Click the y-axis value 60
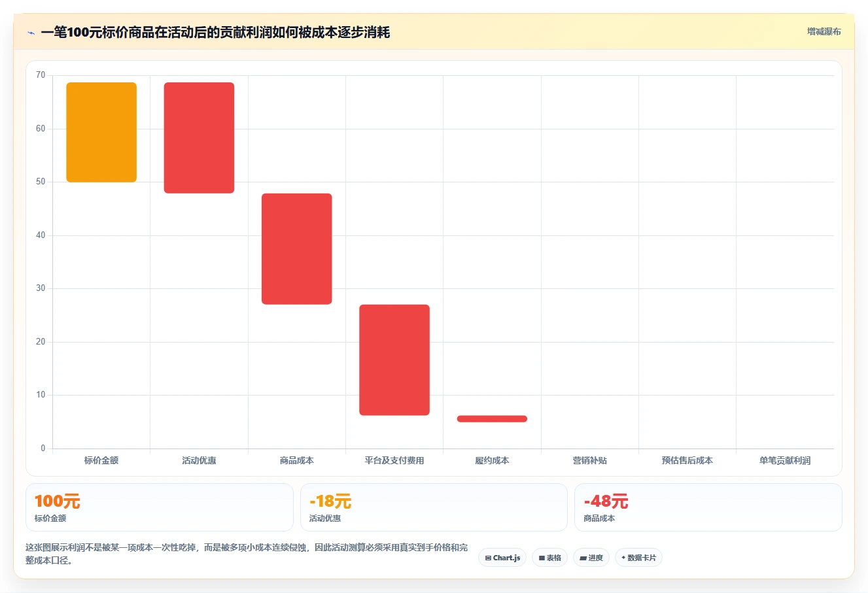The image size is (868, 593). click(x=41, y=129)
